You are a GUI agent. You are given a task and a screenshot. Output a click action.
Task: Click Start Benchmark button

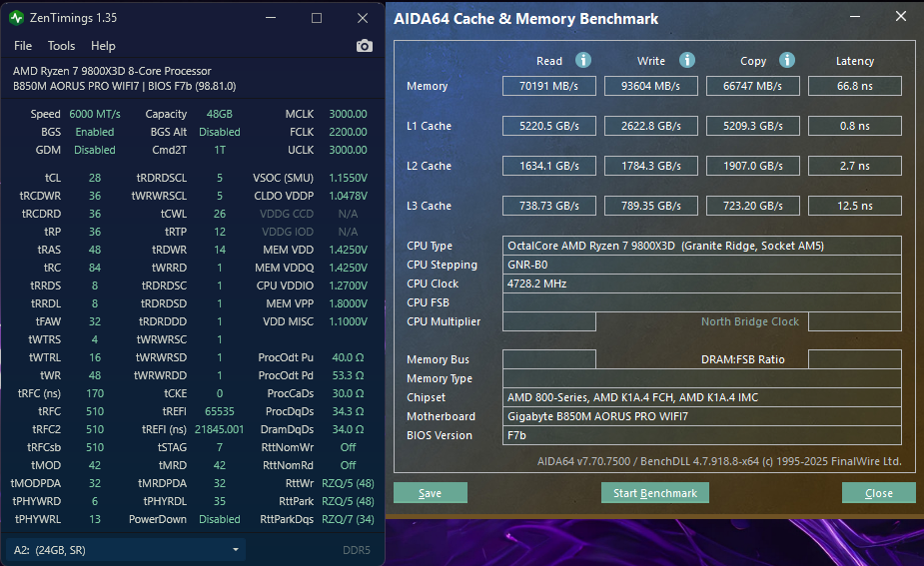[654, 493]
